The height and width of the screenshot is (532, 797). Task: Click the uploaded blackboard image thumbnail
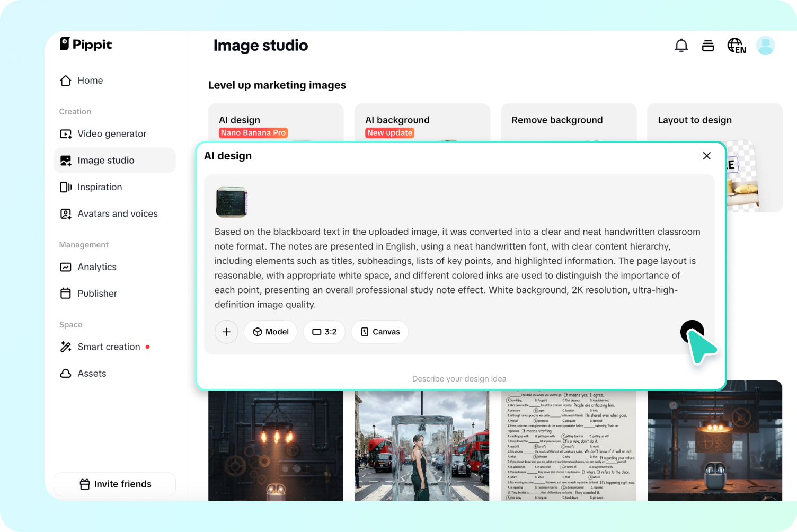coord(232,202)
